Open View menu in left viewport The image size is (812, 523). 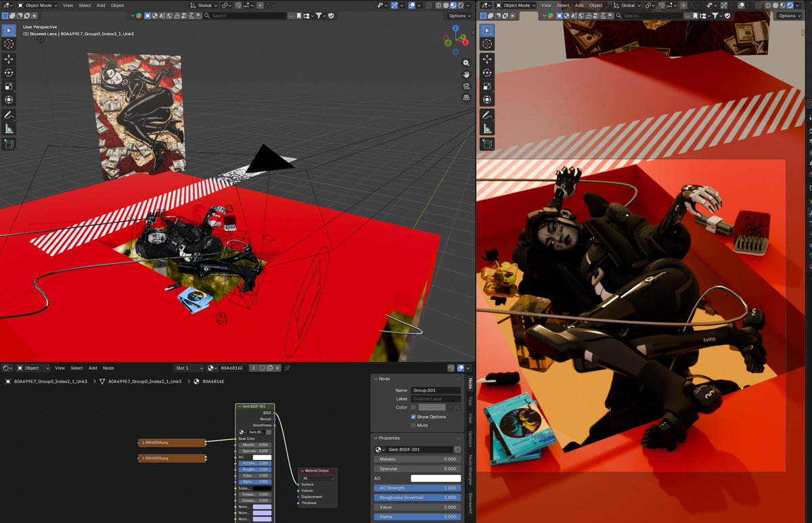pyautogui.click(x=68, y=5)
